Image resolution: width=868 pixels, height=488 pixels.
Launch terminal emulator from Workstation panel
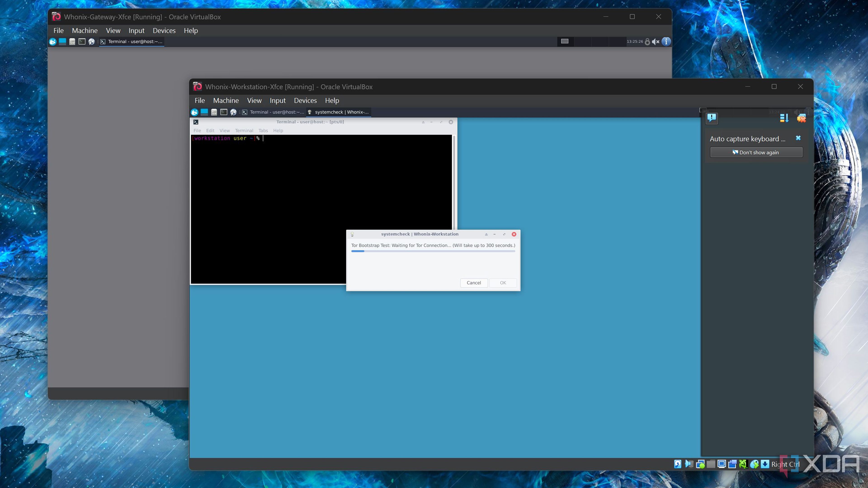[x=224, y=112]
